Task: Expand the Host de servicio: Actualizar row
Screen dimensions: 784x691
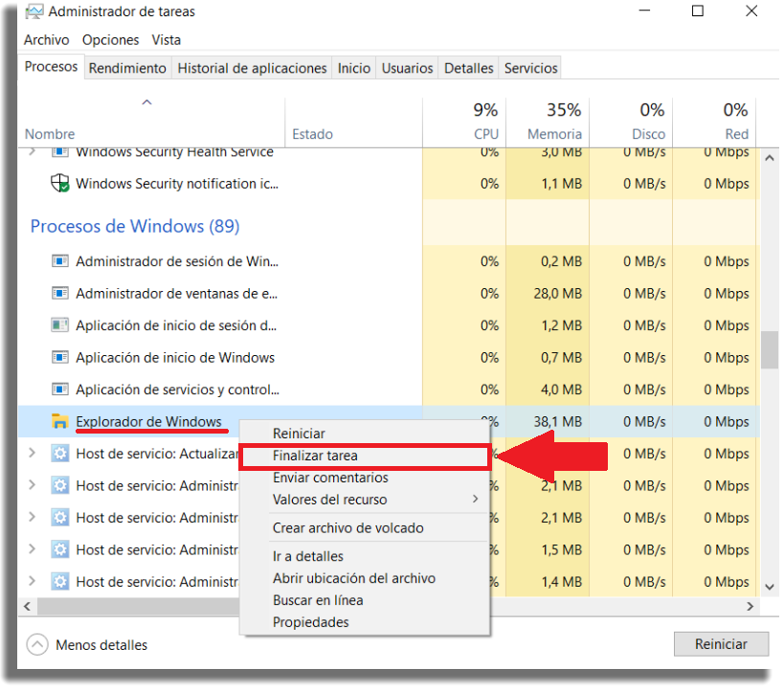Action: tap(32, 453)
